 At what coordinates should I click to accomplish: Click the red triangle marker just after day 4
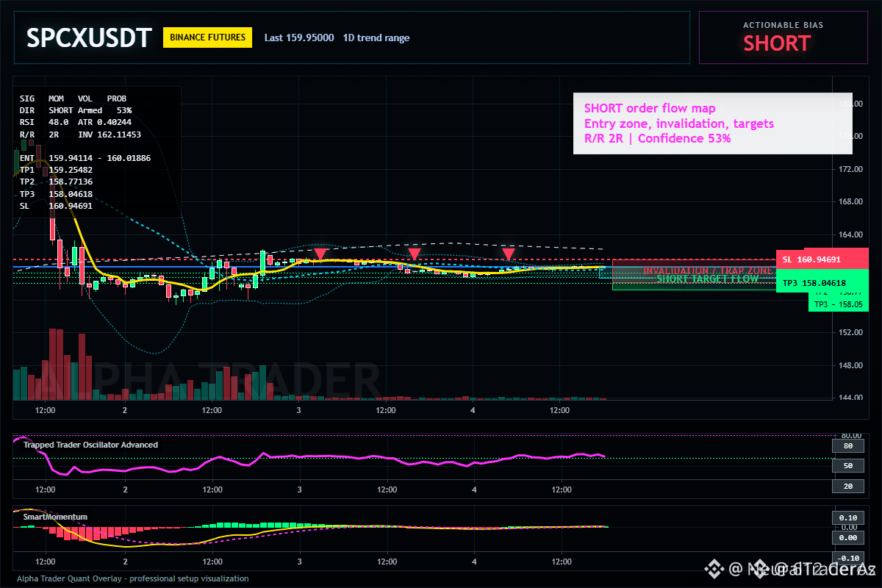pyautogui.click(x=509, y=254)
